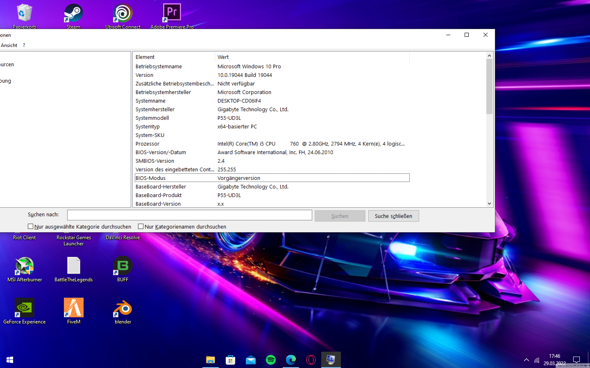
Task: Open File Explorer from the taskbar
Action: (210, 360)
